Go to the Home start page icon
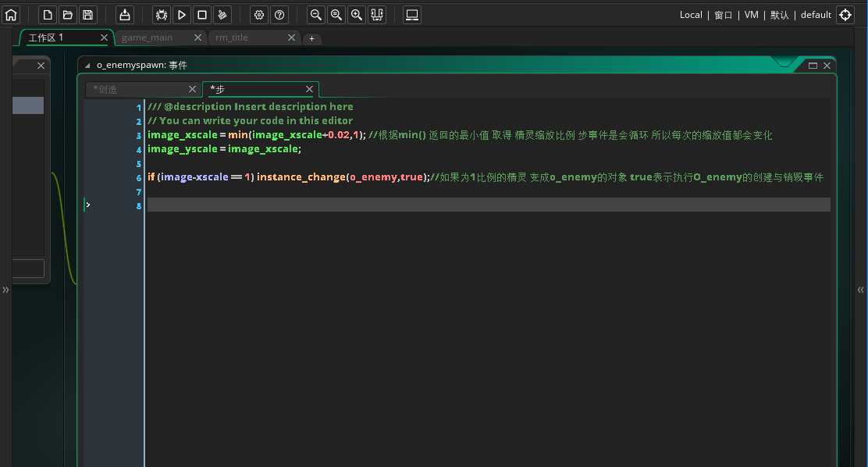This screenshot has height=467, width=868. point(10,15)
